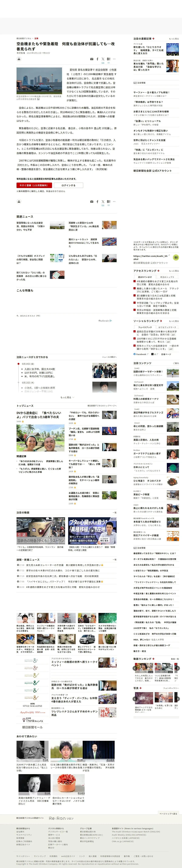Image resolution: width=182 pixels, height=868 pixels.
Task: Open the top more-options ellipsis icon
Action: (114, 59)
